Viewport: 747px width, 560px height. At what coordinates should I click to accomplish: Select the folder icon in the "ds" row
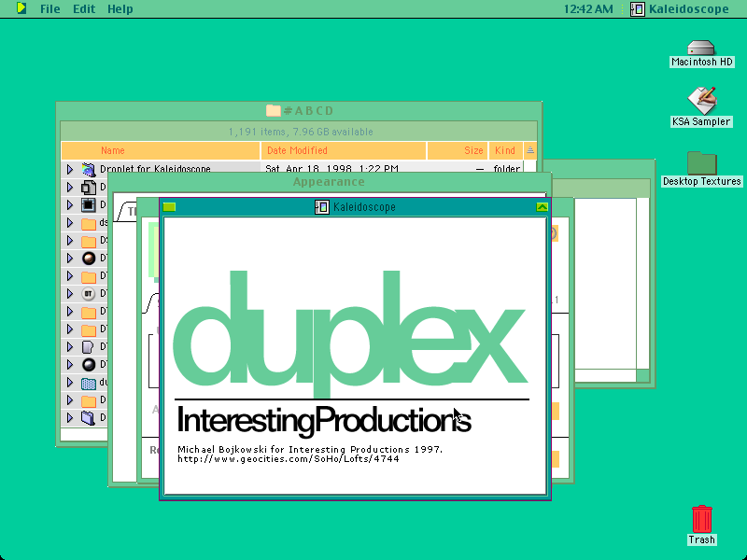pyautogui.click(x=89, y=223)
